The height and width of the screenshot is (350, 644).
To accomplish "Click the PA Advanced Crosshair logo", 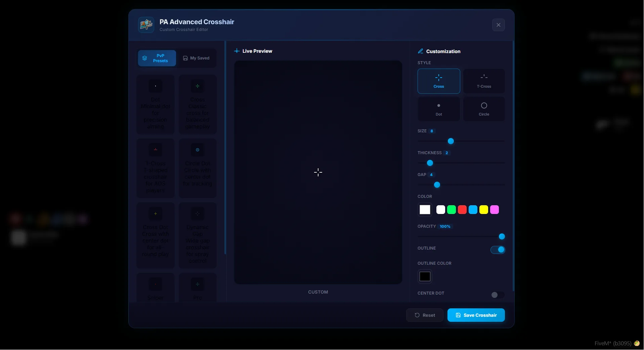I will pos(146,25).
